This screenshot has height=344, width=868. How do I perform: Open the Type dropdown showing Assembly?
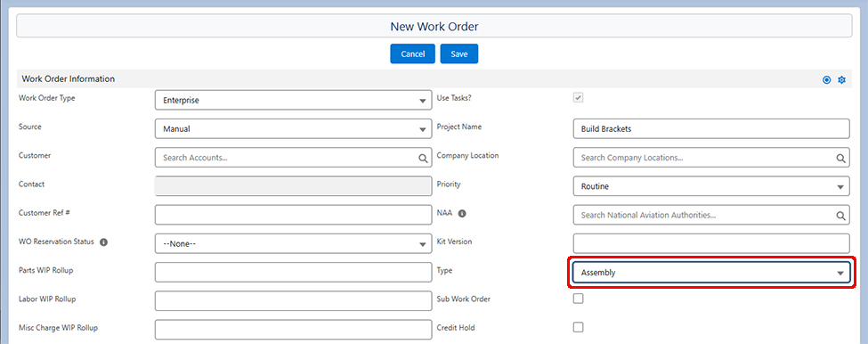click(711, 273)
